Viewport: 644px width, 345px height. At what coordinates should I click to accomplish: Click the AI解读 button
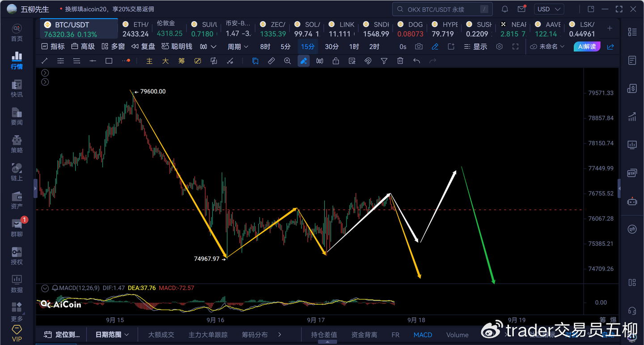point(587,46)
